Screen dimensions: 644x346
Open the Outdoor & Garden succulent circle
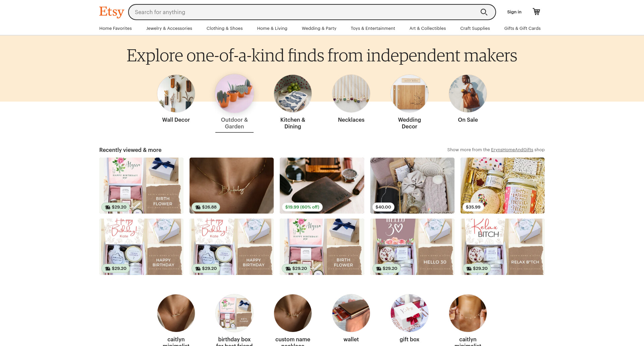[x=234, y=94]
